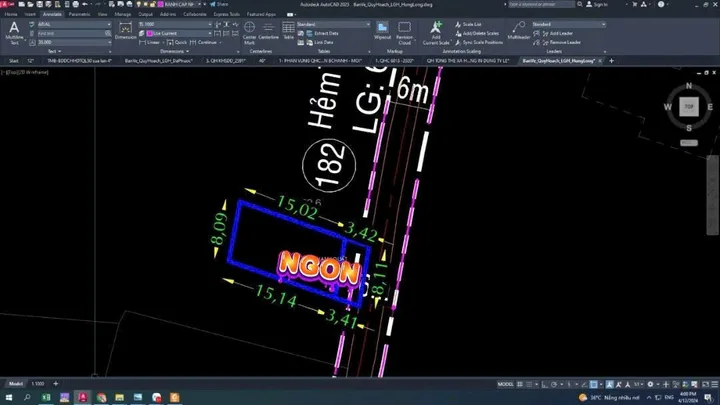Image resolution: width=720 pixels, height=405 pixels.
Task: Open the Insert ribbon tab
Action: pyautogui.click(x=30, y=14)
